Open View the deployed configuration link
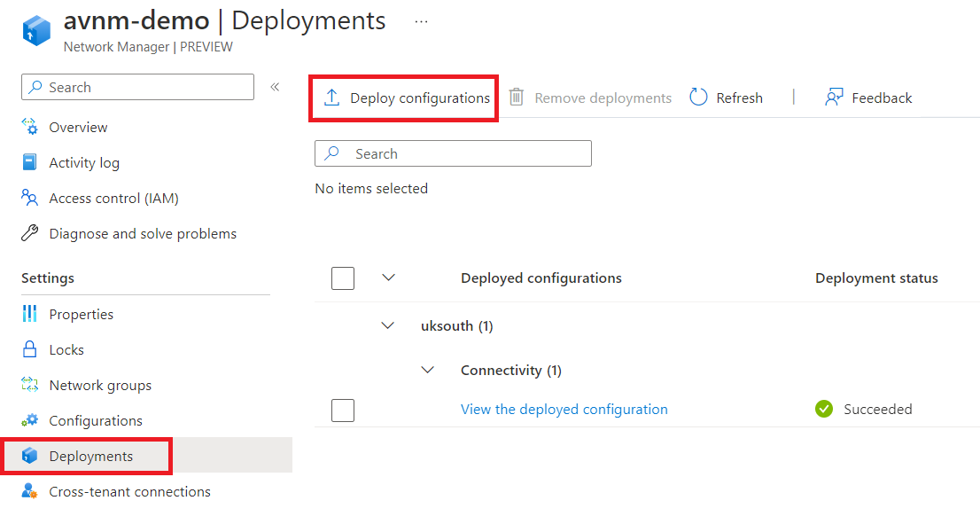This screenshot has height=524, width=980. click(x=564, y=409)
